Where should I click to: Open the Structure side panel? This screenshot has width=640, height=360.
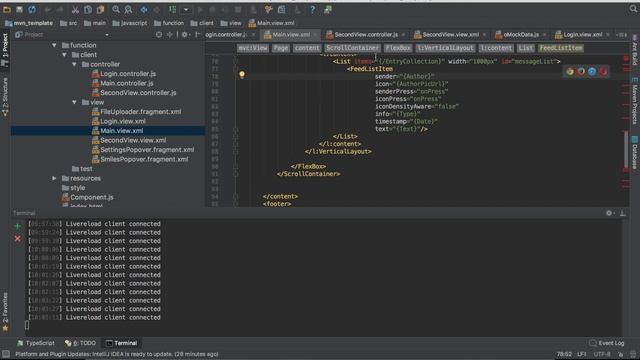click(x=5, y=97)
